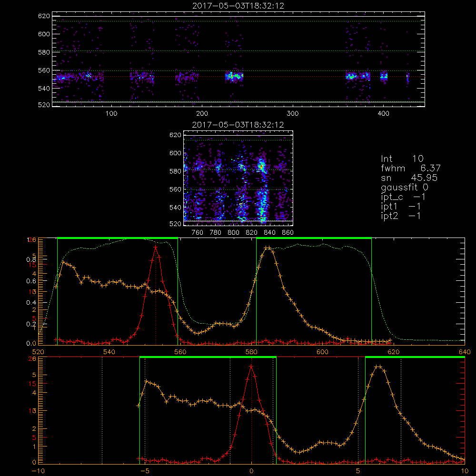Screen dimensions: 476x476
Task: Click x-axis label 760 on middle image
Action: pos(198,233)
